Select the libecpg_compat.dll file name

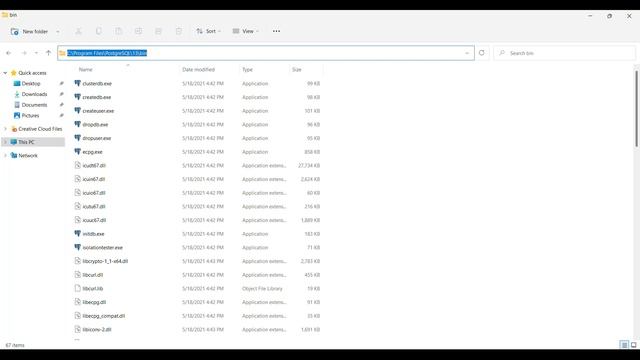[x=104, y=316]
